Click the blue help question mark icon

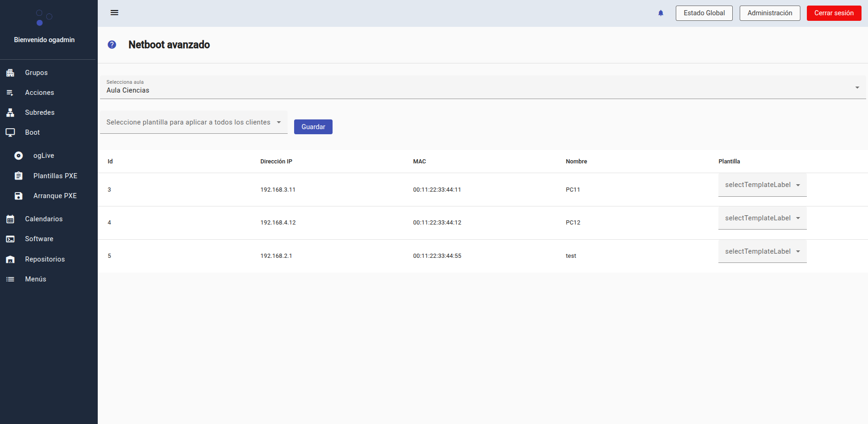112,44
